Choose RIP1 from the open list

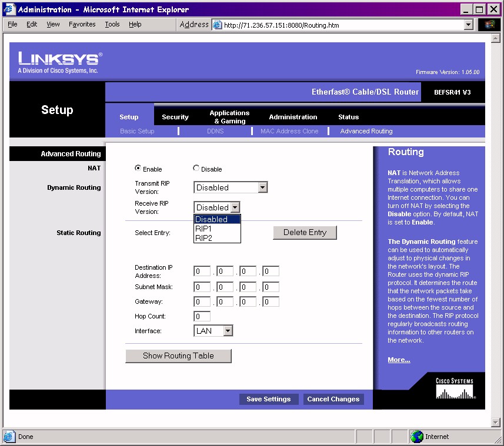[x=217, y=229]
